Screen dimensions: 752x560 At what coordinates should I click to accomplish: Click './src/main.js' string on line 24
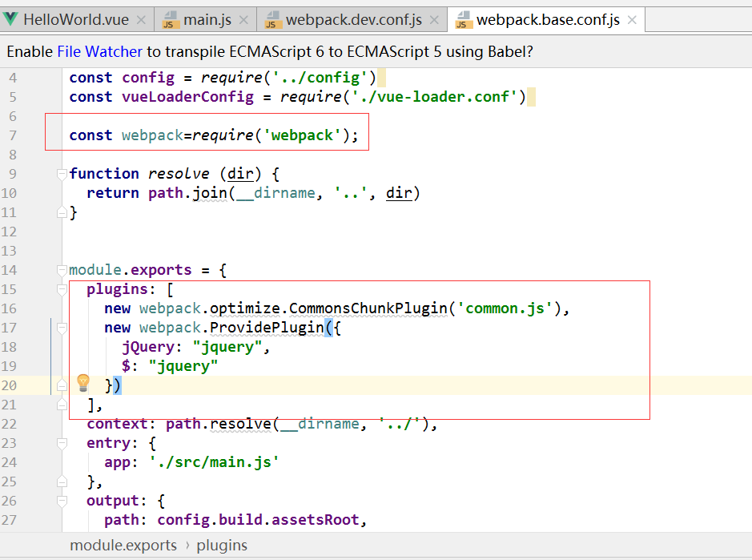pos(214,462)
